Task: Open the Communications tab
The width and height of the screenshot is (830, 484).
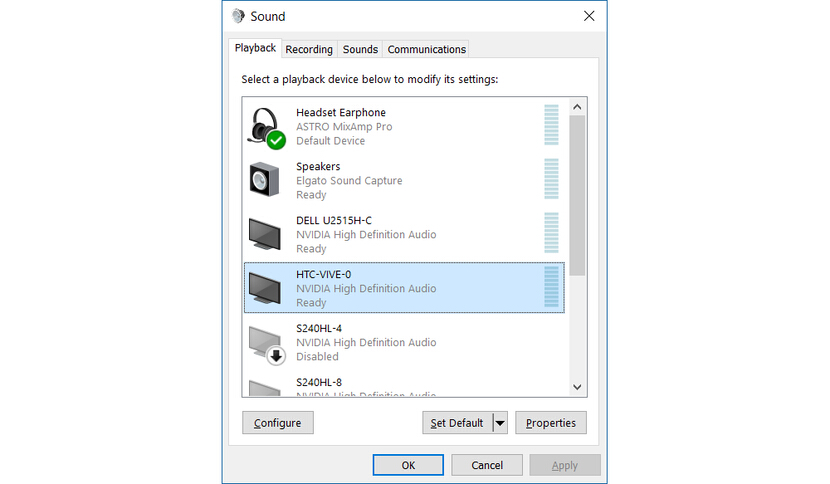Action: (x=427, y=49)
